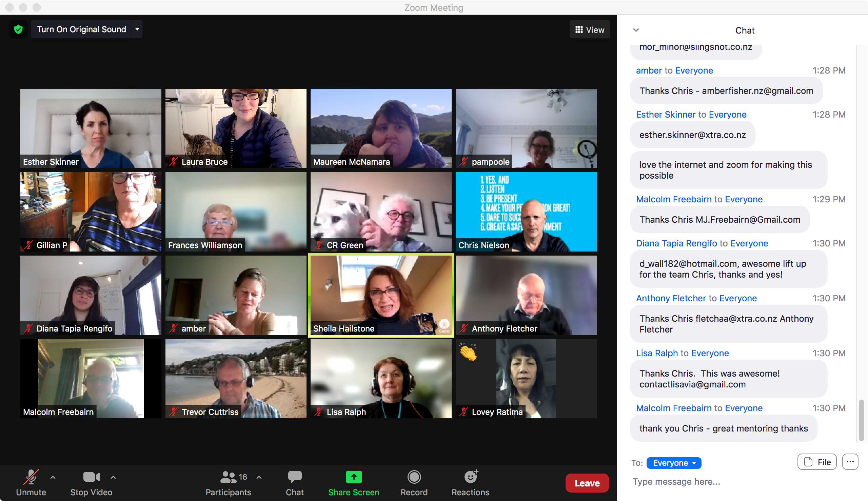The image size is (868, 501).
Task: Open the Everyone recipient dropdown
Action: point(673,463)
